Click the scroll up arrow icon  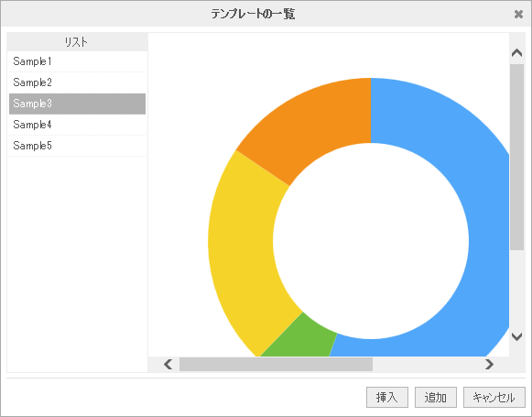click(516, 52)
